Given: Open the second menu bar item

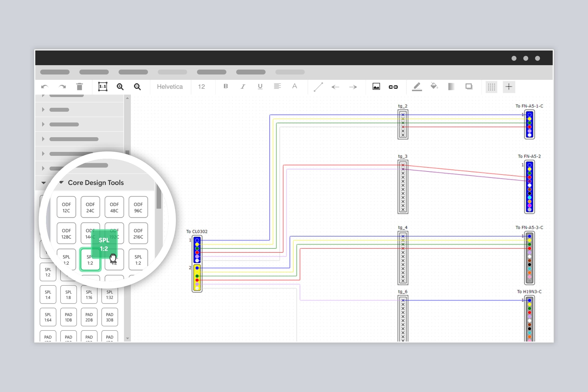Looking at the screenshot, I should tap(94, 72).
